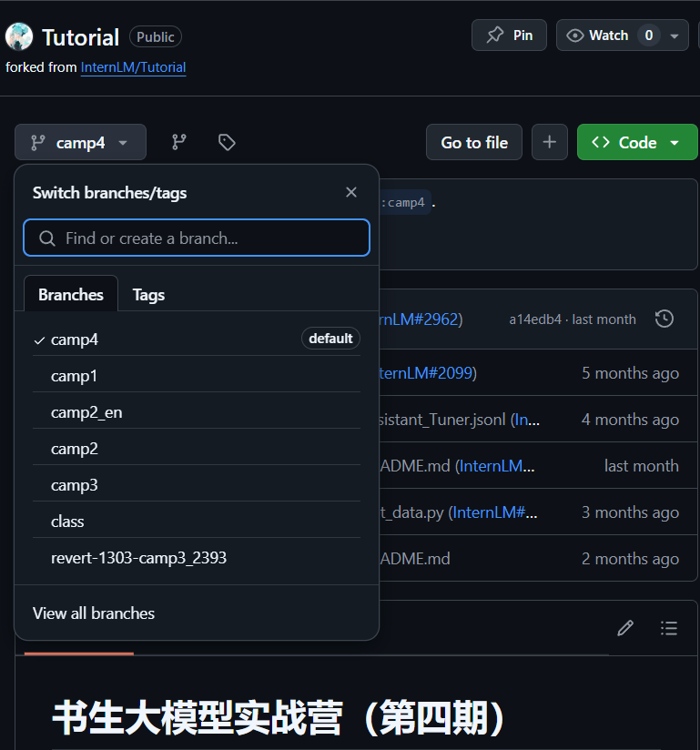Open the branches overview icon
The image size is (700, 750).
point(179,142)
